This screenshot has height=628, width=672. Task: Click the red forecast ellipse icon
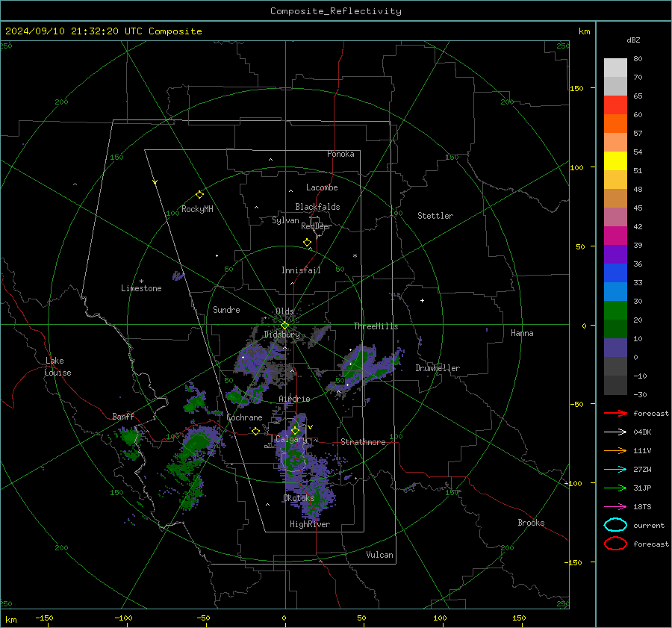click(615, 544)
